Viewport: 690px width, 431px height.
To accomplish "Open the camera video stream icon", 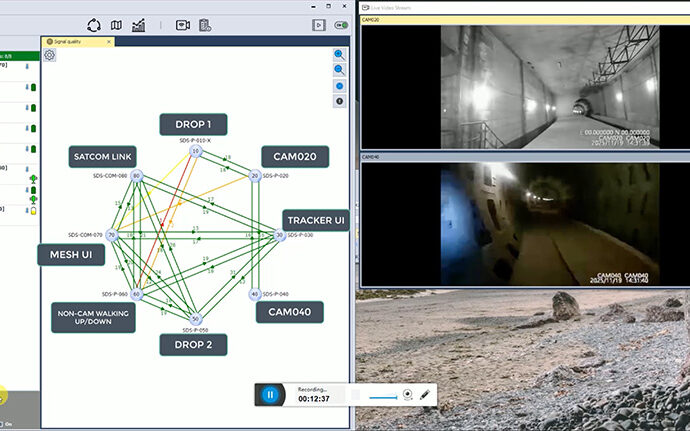I will pyautogui.click(x=182, y=25).
